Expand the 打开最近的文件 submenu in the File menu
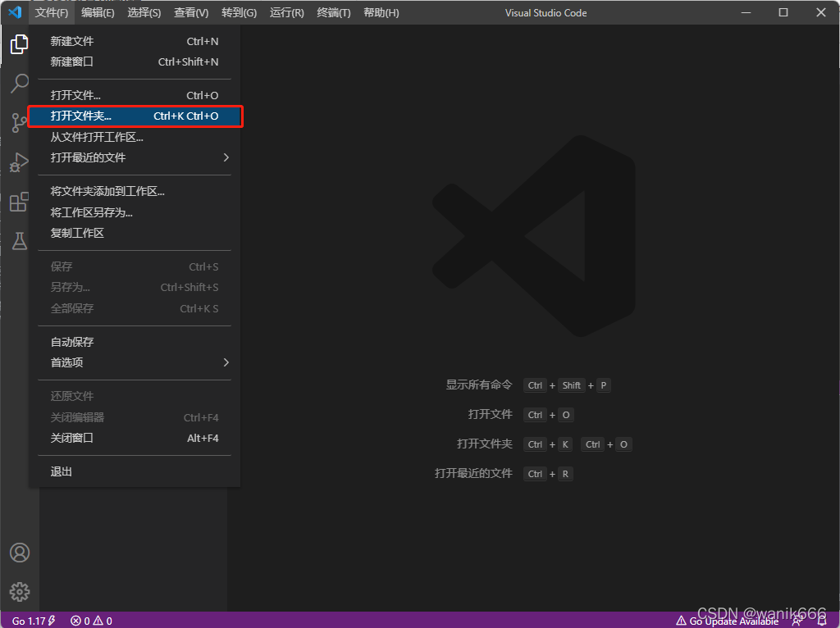Screen dimensions: 840x628 (135, 157)
